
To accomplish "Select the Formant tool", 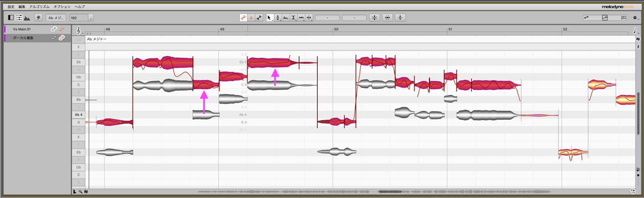I will coord(286,18).
